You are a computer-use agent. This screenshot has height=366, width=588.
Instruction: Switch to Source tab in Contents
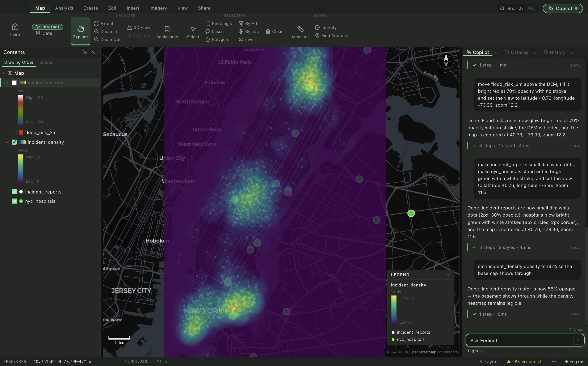(46, 62)
